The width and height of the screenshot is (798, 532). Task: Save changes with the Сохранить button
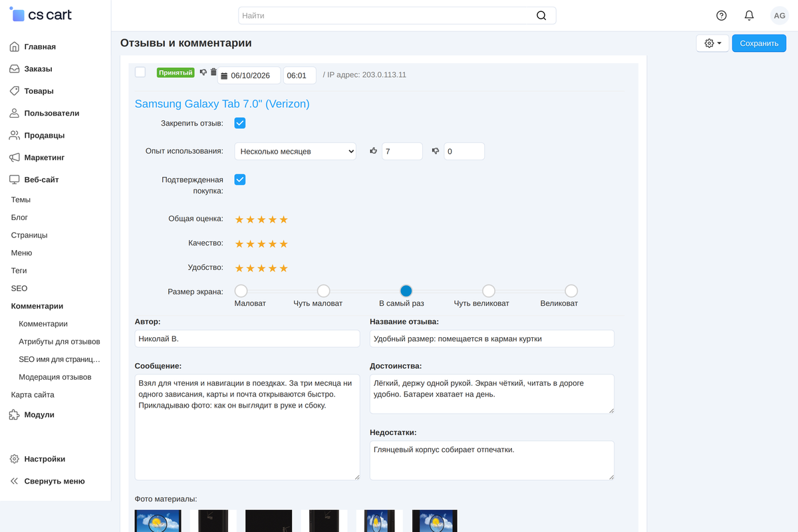[x=759, y=43]
